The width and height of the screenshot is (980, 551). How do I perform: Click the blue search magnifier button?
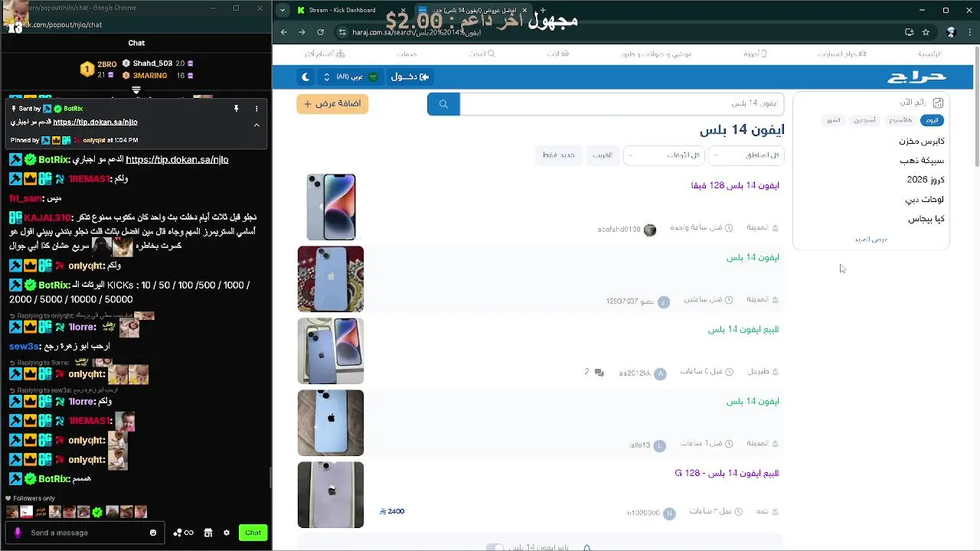tap(443, 104)
